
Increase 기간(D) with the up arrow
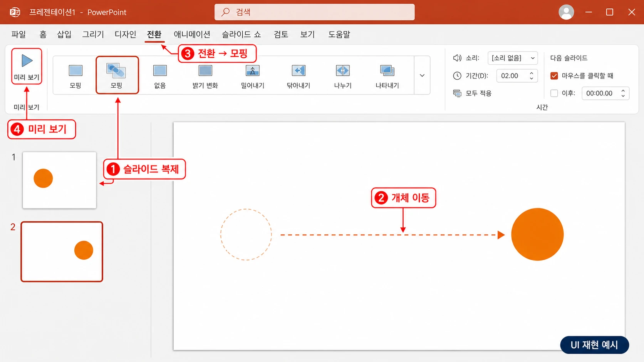point(532,73)
